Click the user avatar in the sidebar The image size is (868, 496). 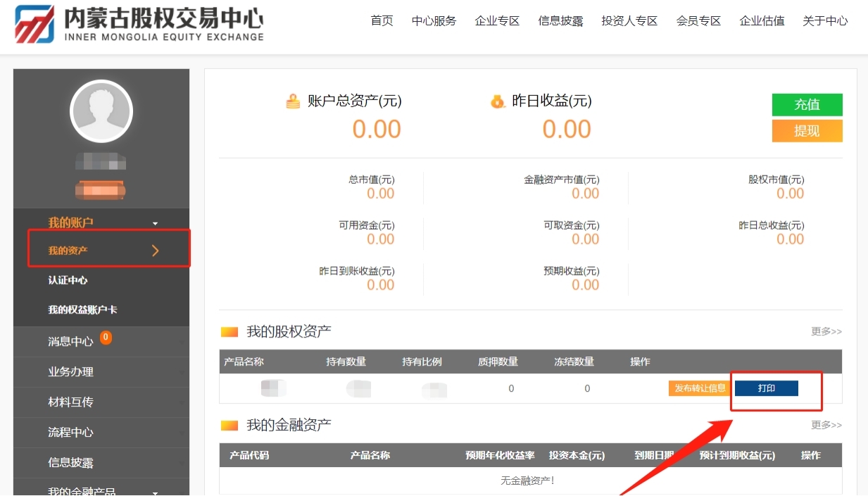[x=101, y=111]
